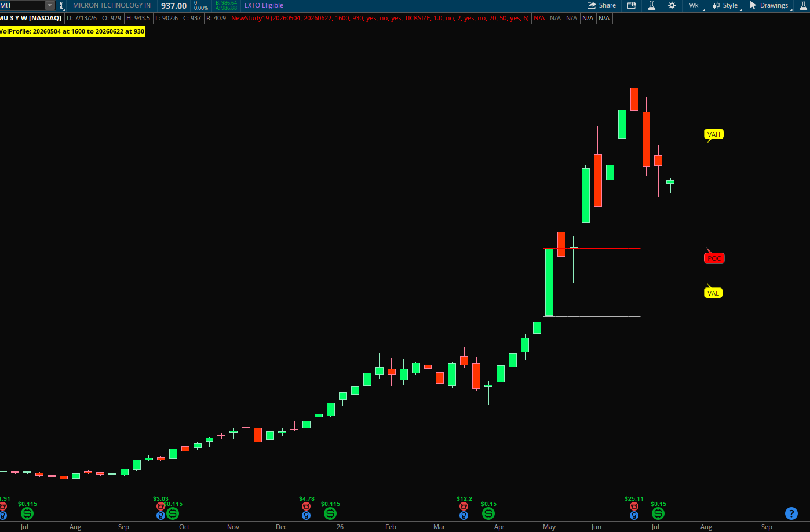Click the EXTO Eligible label
Viewport: 810px width, 532px height.
coord(264,5)
